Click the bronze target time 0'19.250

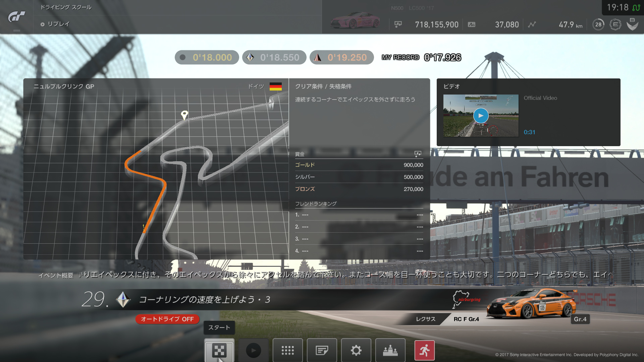(341, 57)
